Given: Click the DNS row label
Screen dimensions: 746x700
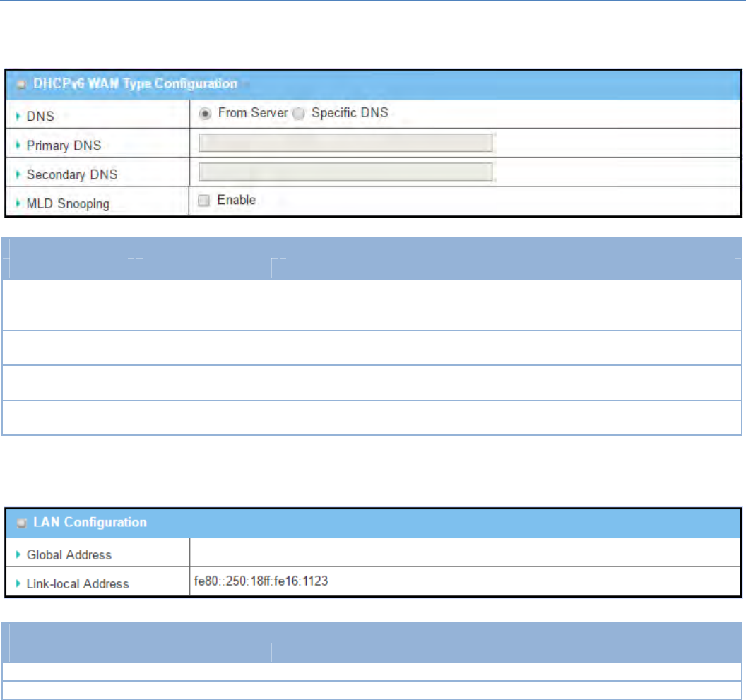Looking at the screenshot, I should [40, 117].
